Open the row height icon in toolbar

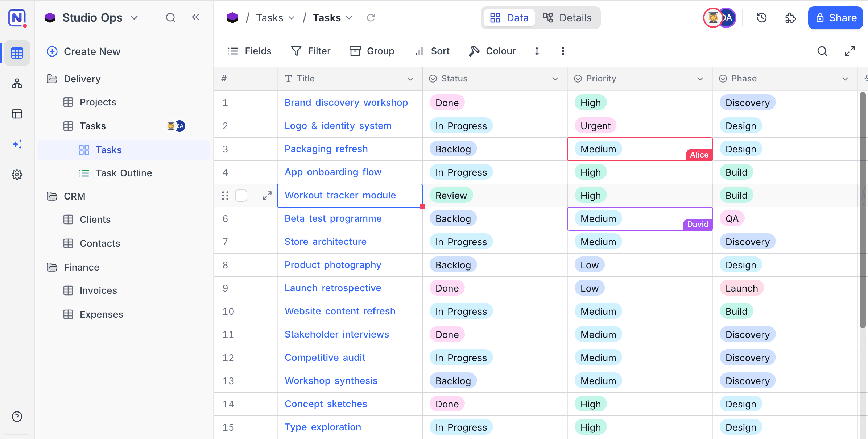[x=537, y=51]
